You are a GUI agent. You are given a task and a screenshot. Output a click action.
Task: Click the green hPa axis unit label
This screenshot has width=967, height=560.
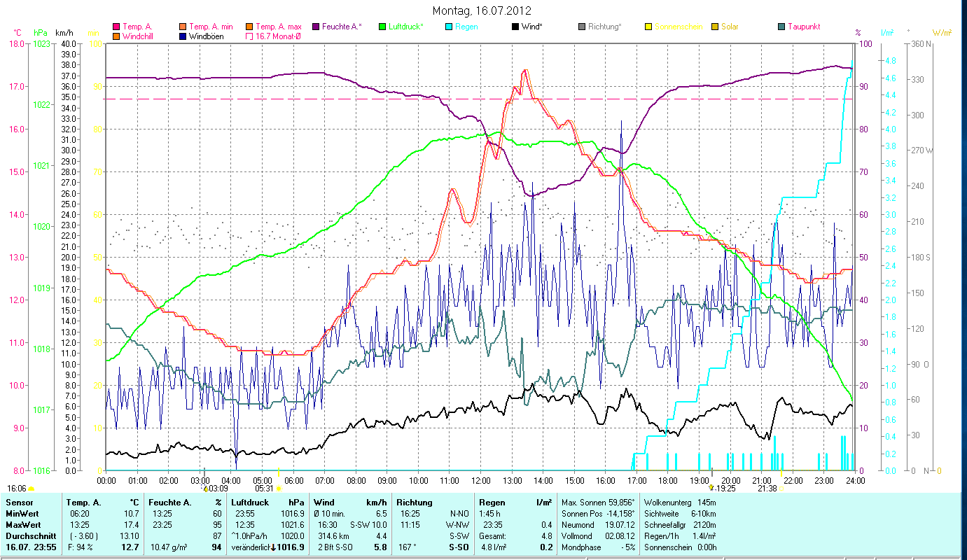click(x=41, y=33)
